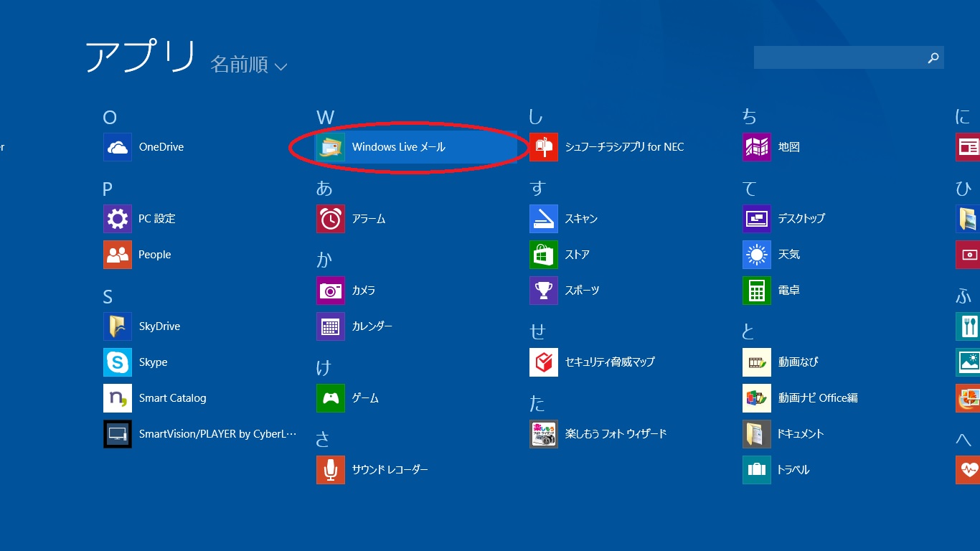Launch the アラーム alarm clock icon
980x551 pixels.
[x=331, y=219]
